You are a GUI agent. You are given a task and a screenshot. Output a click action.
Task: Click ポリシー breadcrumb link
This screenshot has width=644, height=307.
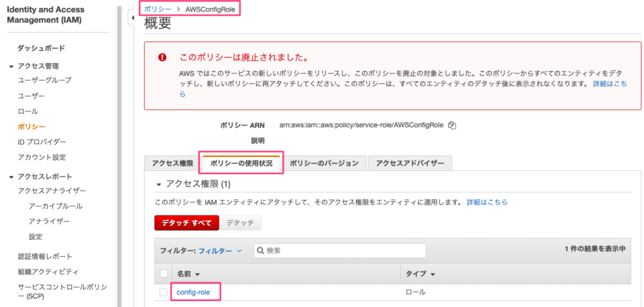(158, 9)
